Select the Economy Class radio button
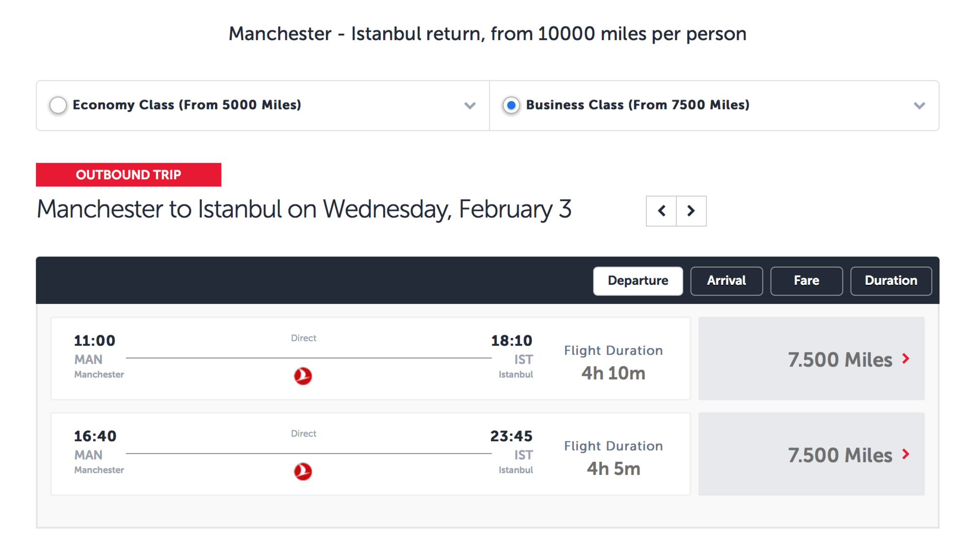The width and height of the screenshot is (980, 556). [58, 105]
